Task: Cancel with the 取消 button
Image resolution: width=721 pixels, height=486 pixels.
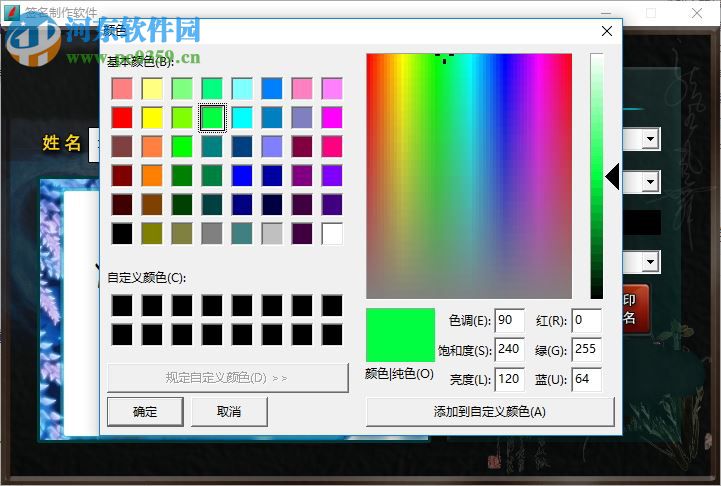Action: pos(229,412)
